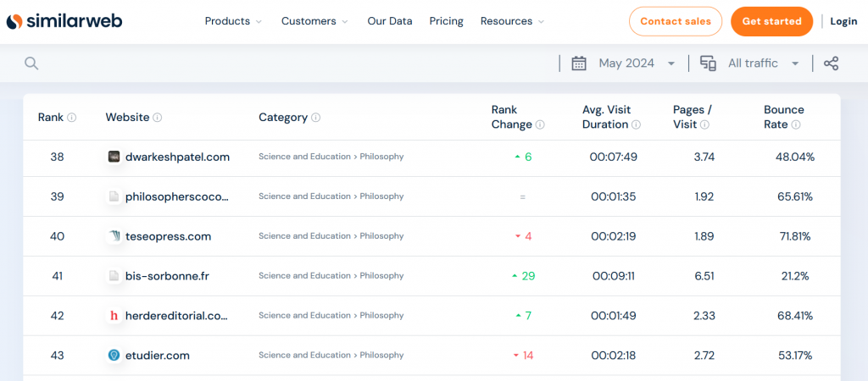Click the info icon next to Website
The image size is (868, 381).
(157, 117)
